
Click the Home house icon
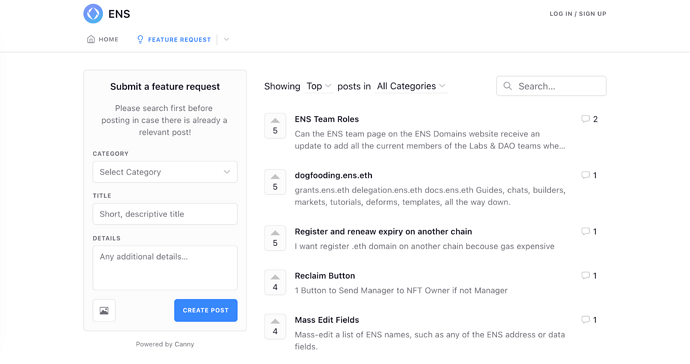91,39
